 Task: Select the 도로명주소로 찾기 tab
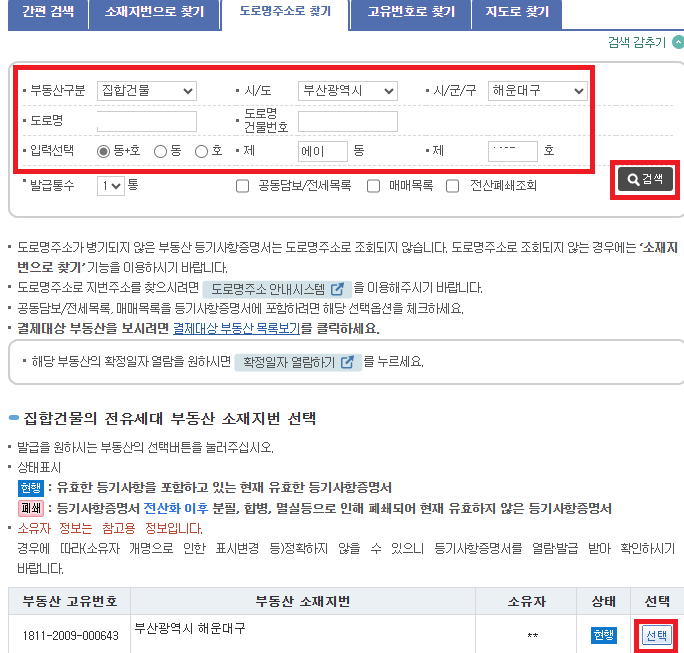[285, 13]
